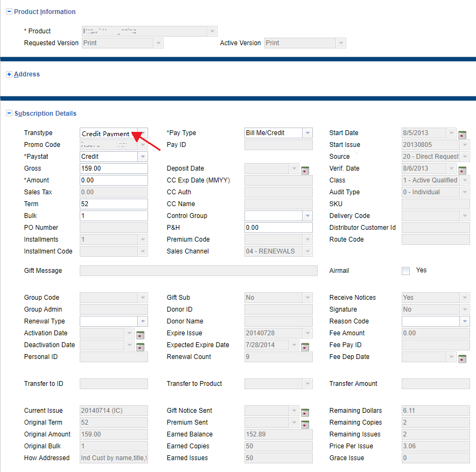Screen dimensions: 476x472
Task: Enable the Airmail Yes checkbox
Action: [405, 271]
